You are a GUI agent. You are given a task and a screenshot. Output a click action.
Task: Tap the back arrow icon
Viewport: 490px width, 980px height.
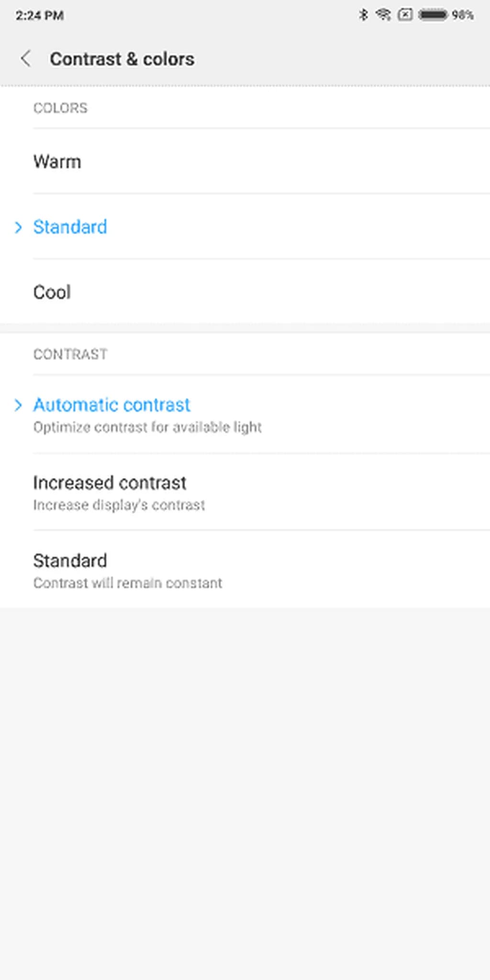click(x=26, y=59)
